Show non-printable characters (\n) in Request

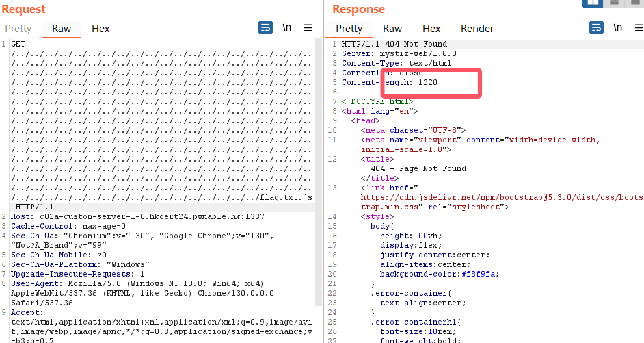point(287,28)
